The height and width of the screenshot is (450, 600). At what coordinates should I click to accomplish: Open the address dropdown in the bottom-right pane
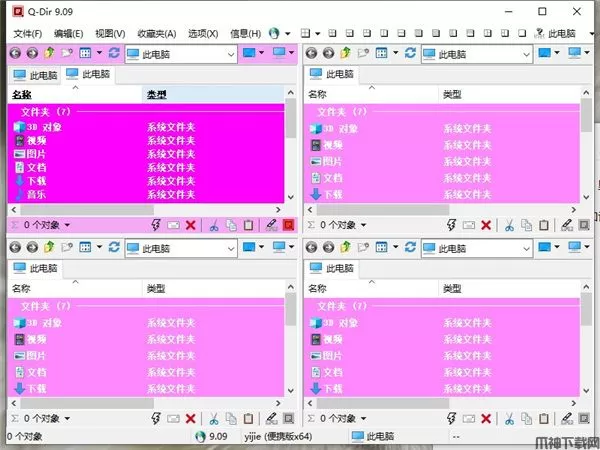coord(527,249)
